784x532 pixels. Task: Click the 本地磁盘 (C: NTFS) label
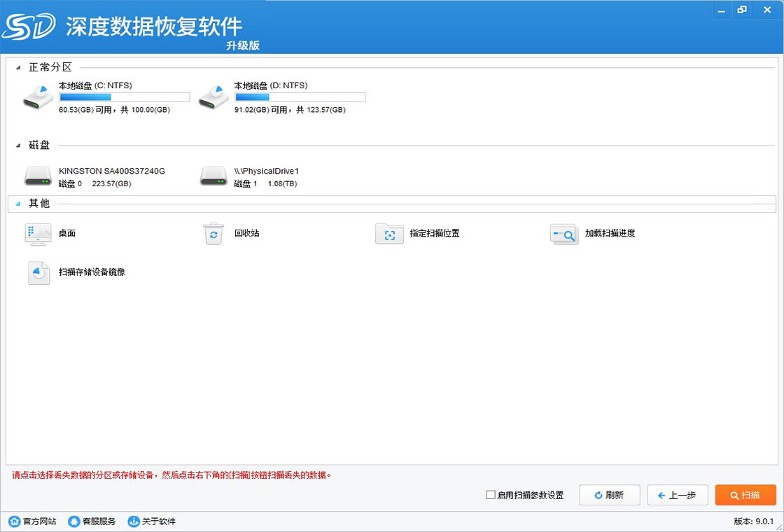tap(95, 85)
